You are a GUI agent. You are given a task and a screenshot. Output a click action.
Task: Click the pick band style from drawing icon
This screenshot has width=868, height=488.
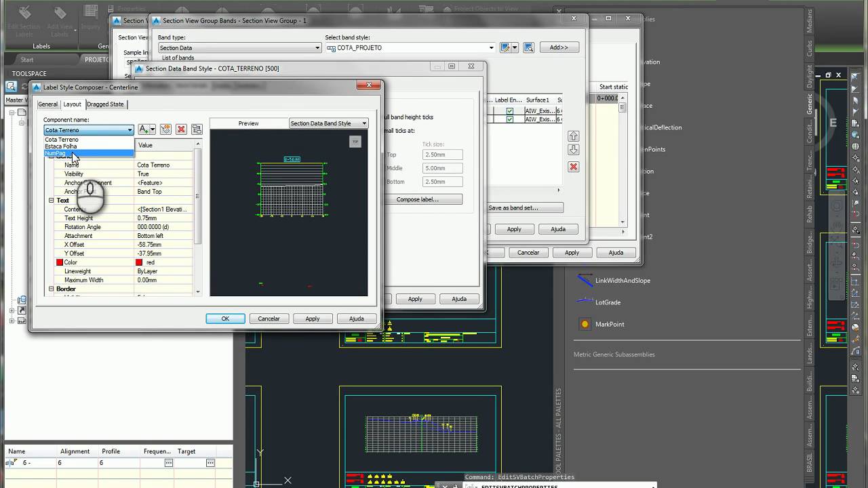point(528,47)
